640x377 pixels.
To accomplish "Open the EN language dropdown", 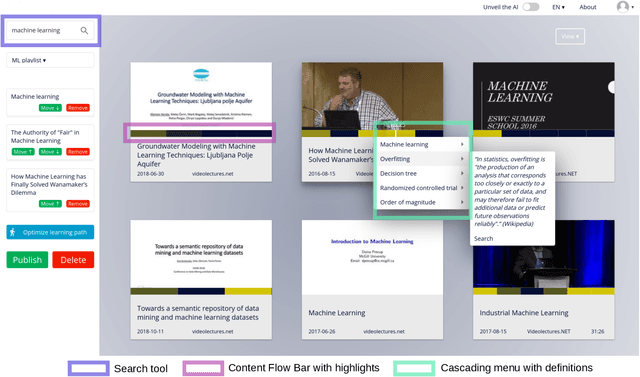I will tap(558, 7).
